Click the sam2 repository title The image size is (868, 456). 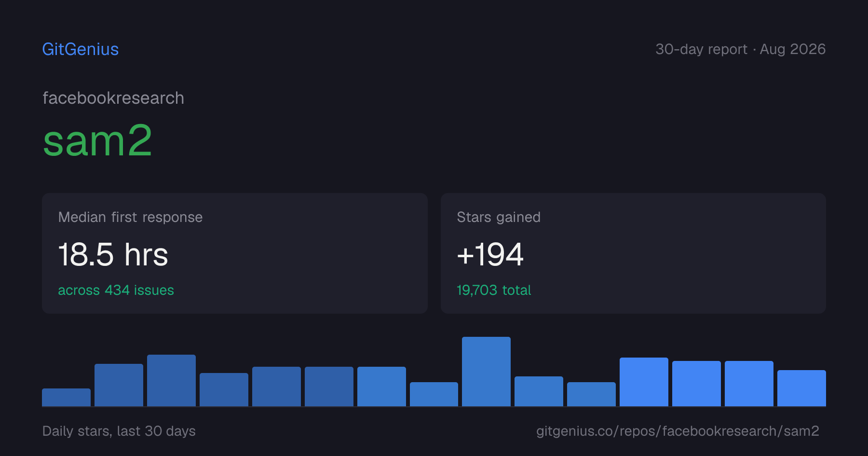(97, 141)
